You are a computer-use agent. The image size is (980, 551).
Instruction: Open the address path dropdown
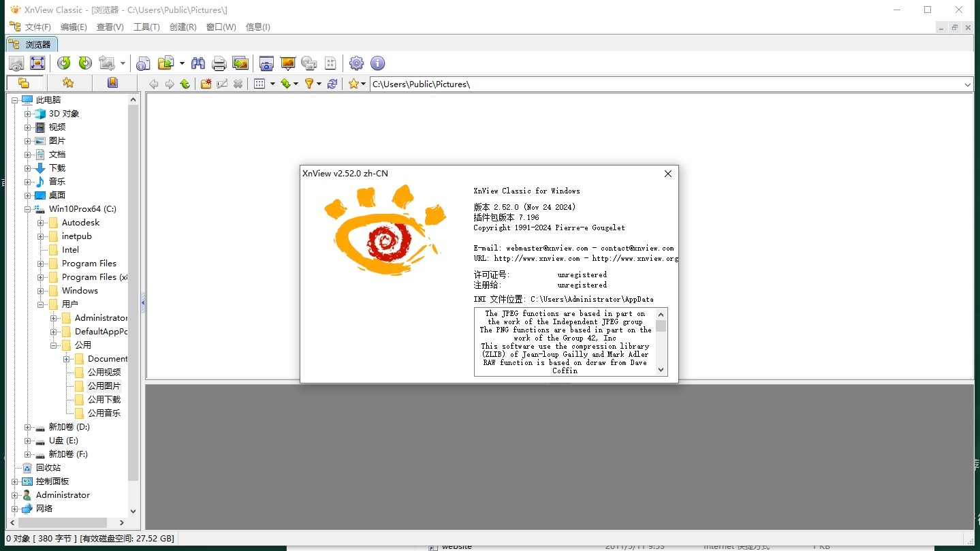click(968, 84)
